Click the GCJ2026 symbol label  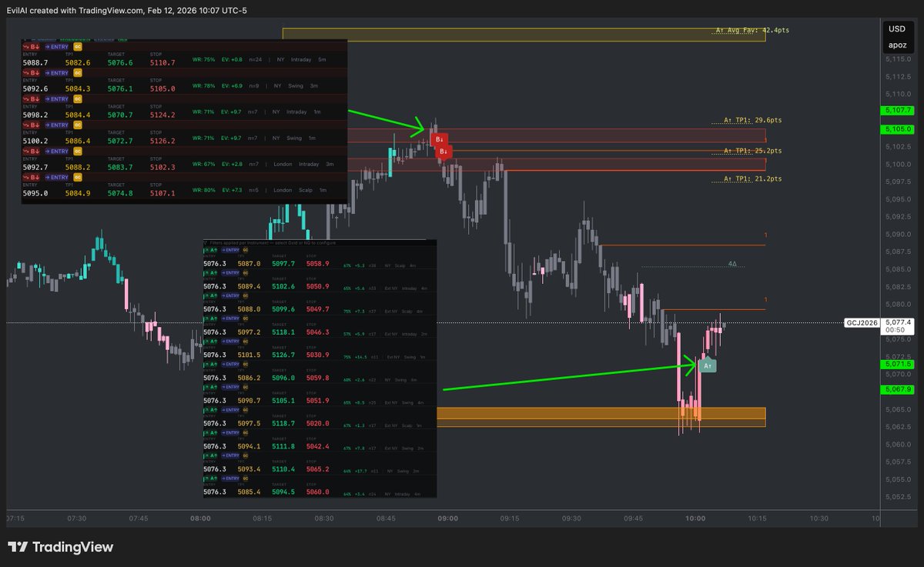tap(861, 322)
